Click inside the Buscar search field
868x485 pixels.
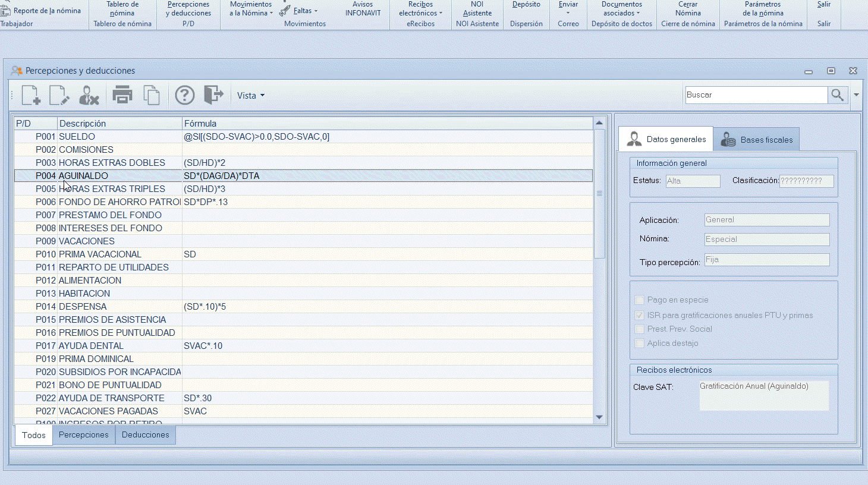point(755,95)
